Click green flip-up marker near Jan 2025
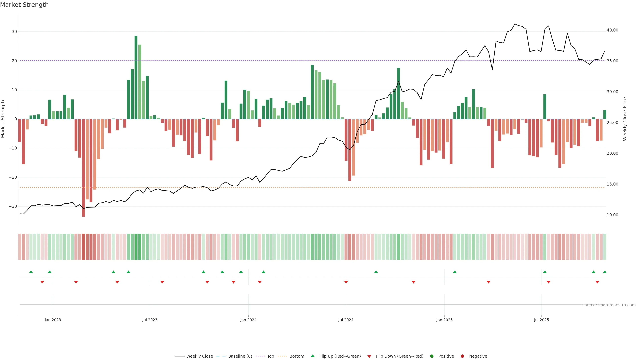Image resolution: width=644 pixels, height=362 pixels. click(455, 272)
